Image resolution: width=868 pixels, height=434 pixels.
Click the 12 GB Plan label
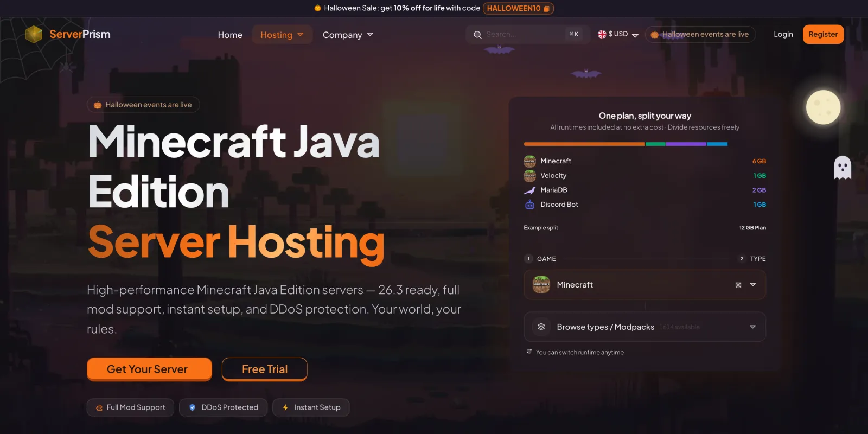tap(752, 228)
